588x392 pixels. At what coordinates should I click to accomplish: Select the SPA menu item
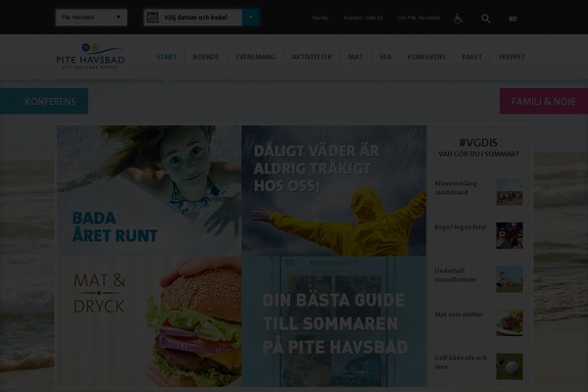coord(385,57)
